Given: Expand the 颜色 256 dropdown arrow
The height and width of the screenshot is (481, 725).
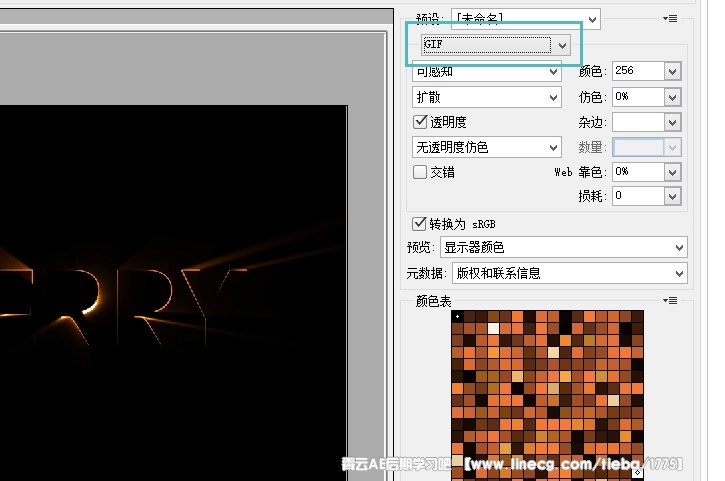Looking at the screenshot, I should (672, 71).
